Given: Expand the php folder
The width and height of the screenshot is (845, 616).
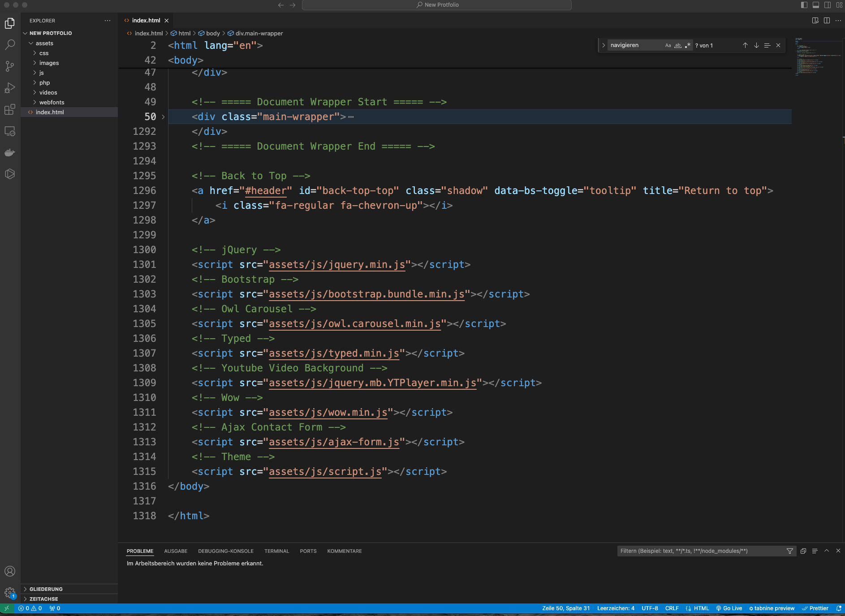Looking at the screenshot, I should (69, 82).
